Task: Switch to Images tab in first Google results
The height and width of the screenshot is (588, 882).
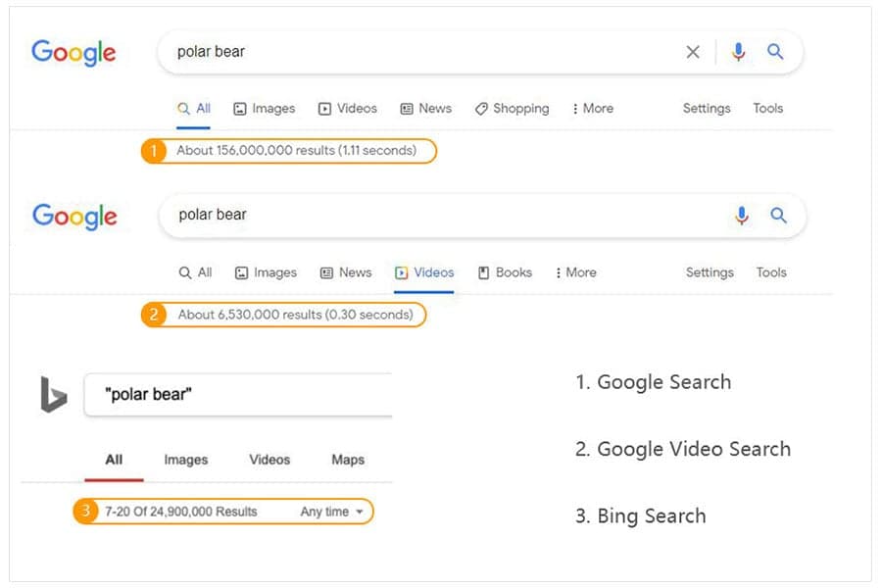Action: pyautogui.click(x=265, y=109)
